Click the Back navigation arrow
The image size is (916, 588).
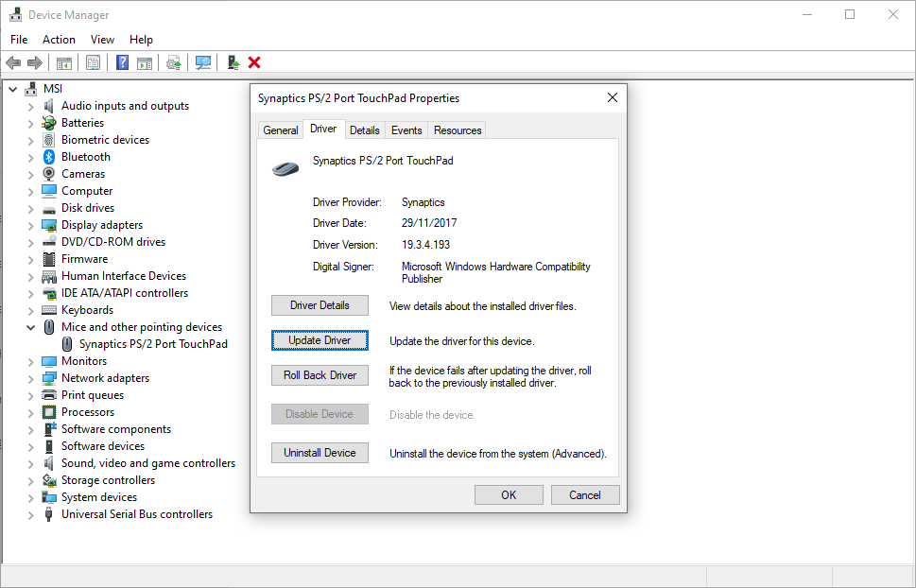13,62
